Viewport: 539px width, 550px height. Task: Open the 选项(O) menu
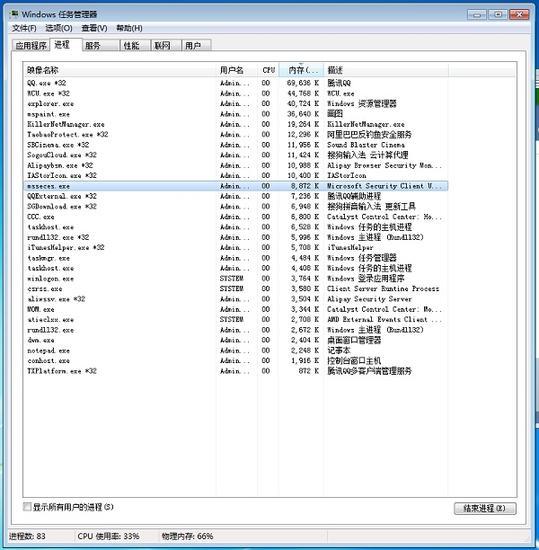coord(59,28)
